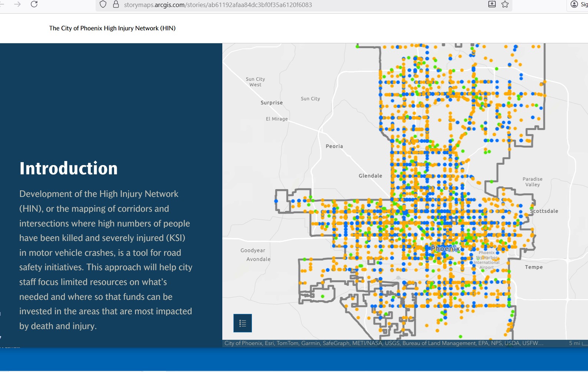Click the Tempe label on the map

pyautogui.click(x=534, y=267)
